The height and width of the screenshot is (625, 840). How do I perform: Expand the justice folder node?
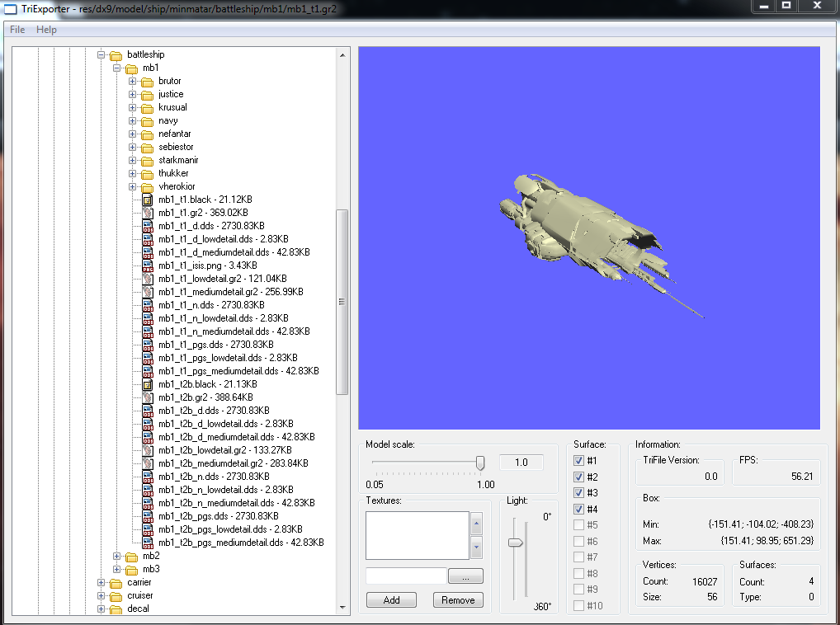132,94
